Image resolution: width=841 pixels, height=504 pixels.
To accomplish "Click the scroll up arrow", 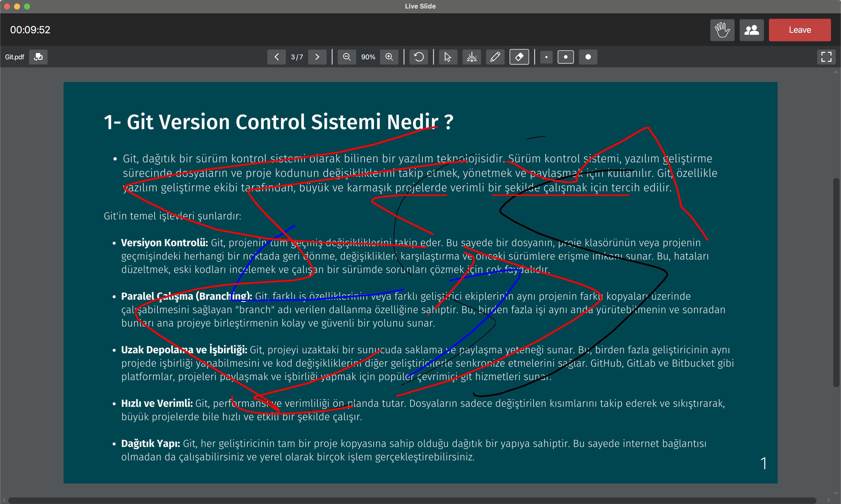I will pyautogui.click(x=836, y=72).
